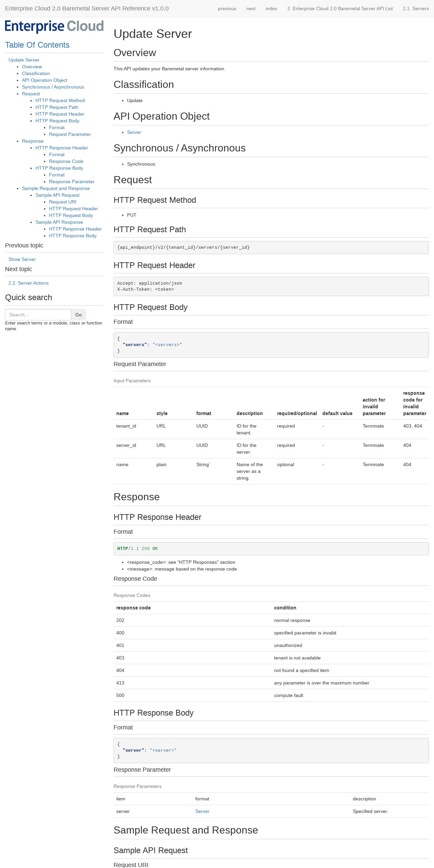
Task: Open HTTP Request Method contents link
Action: [x=60, y=100]
